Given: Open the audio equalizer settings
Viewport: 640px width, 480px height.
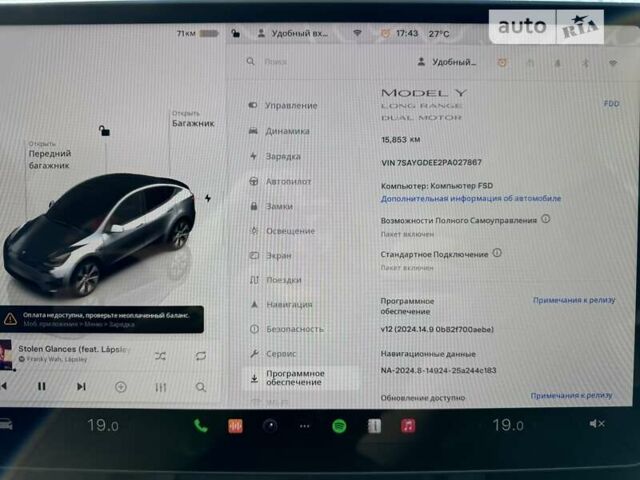Looking at the screenshot, I should (x=161, y=387).
